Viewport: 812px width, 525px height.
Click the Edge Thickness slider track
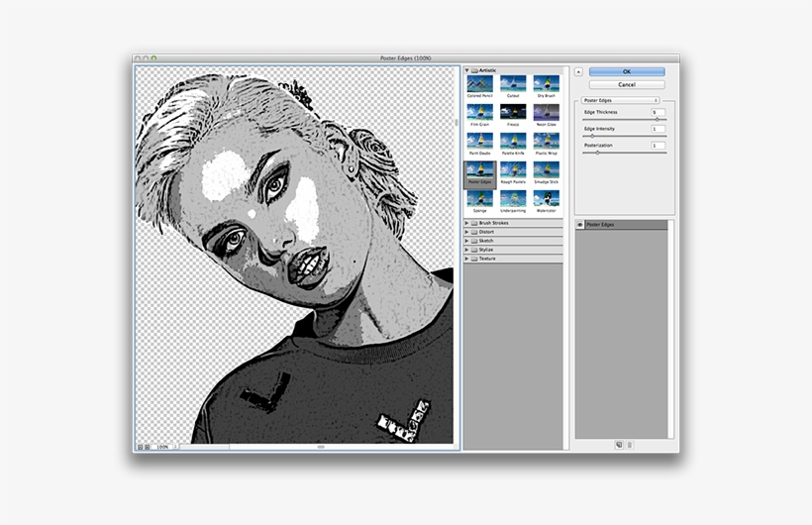pos(624,120)
